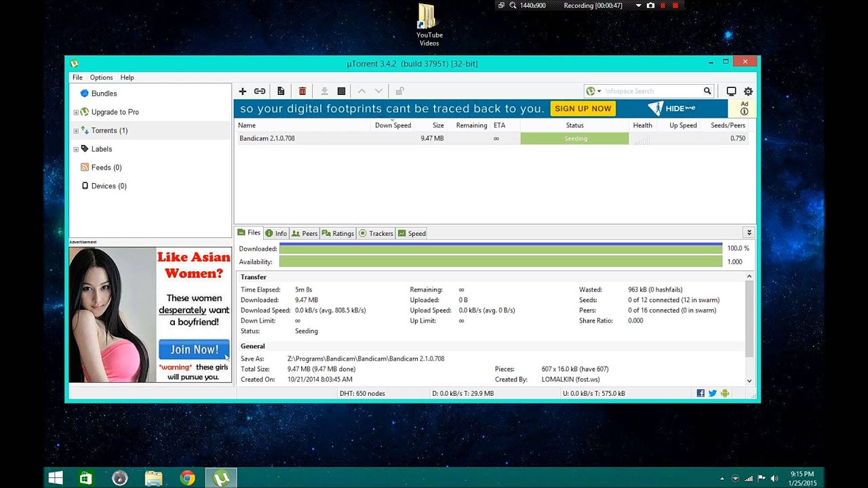Click the unlock bundle padlock icon
The width and height of the screenshot is (868, 488).
tap(400, 91)
